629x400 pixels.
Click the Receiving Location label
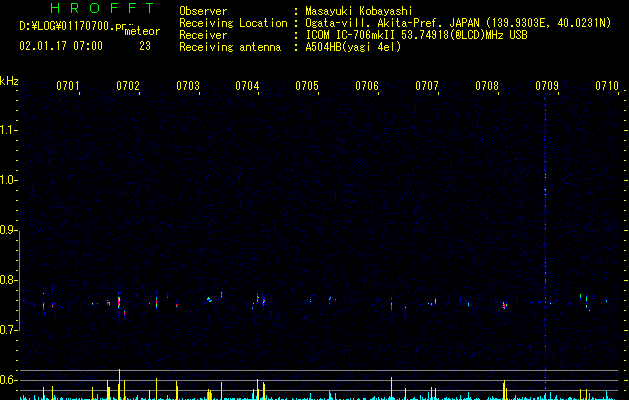click(233, 23)
